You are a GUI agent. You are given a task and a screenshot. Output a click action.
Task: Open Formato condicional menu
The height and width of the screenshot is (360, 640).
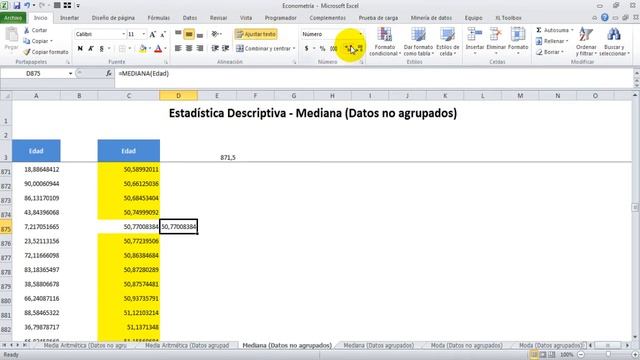(x=384, y=42)
